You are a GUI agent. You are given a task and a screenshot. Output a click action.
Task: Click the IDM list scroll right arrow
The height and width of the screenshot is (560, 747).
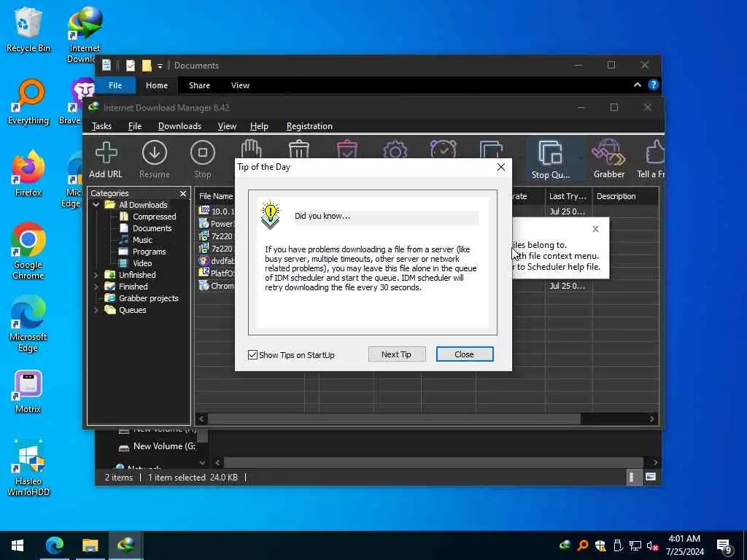point(652,419)
